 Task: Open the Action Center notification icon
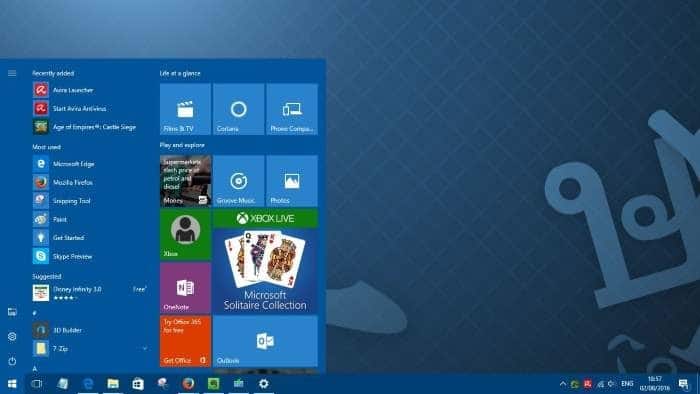683,384
